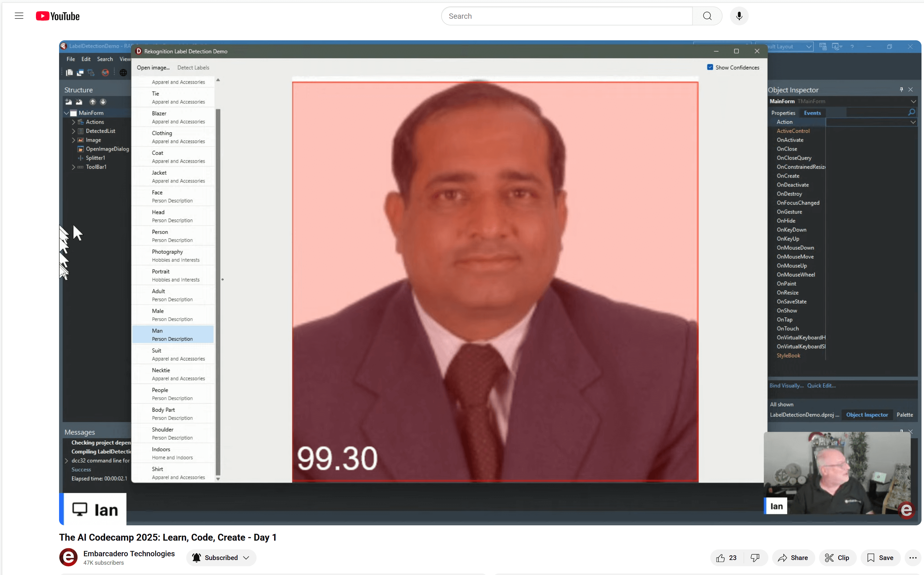Click the dislike thumbs-down icon
Image resolution: width=924 pixels, height=575 pixels.
[x=755, y=558]
